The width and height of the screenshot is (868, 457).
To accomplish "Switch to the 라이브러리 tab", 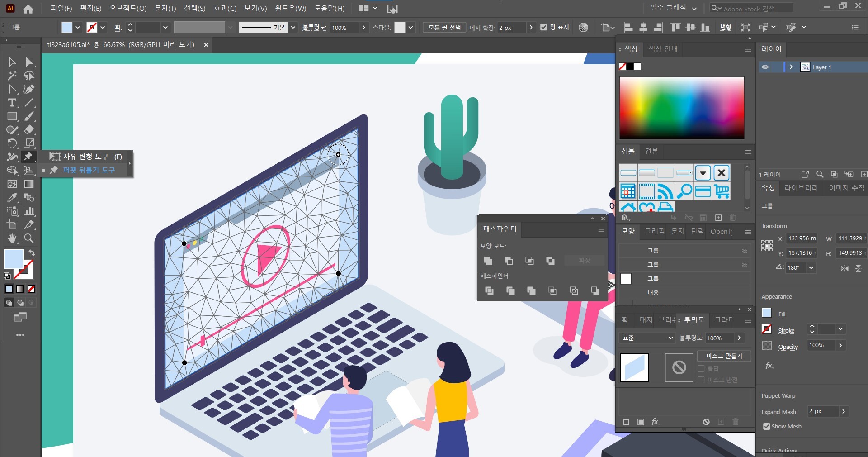I will [801, 188].
